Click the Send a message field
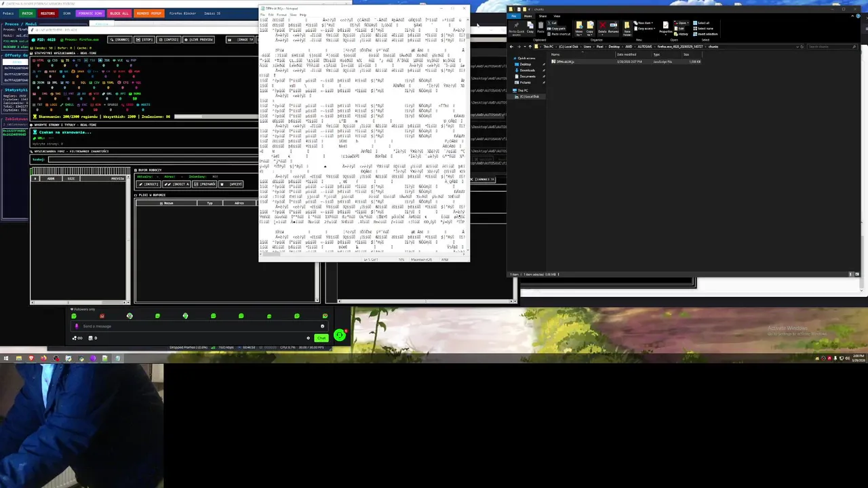This screenshot has width=868, height=488. [x=199, y=326]
